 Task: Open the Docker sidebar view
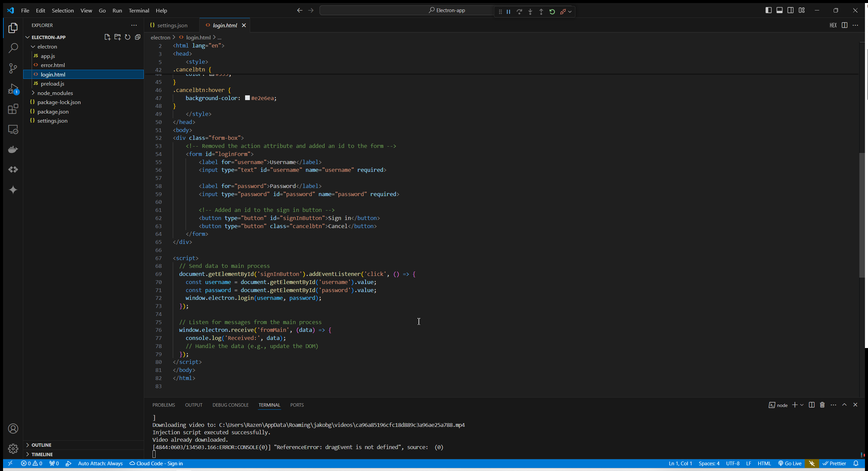13,149
